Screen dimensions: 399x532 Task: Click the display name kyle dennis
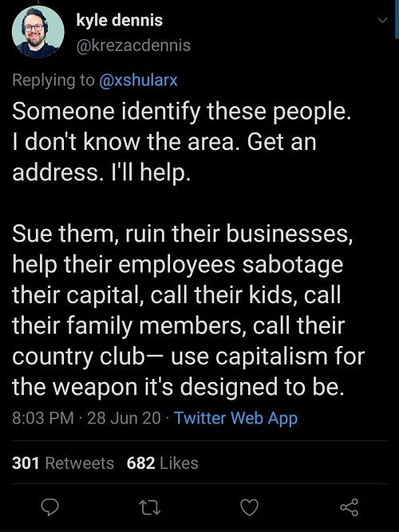(120, 21)
